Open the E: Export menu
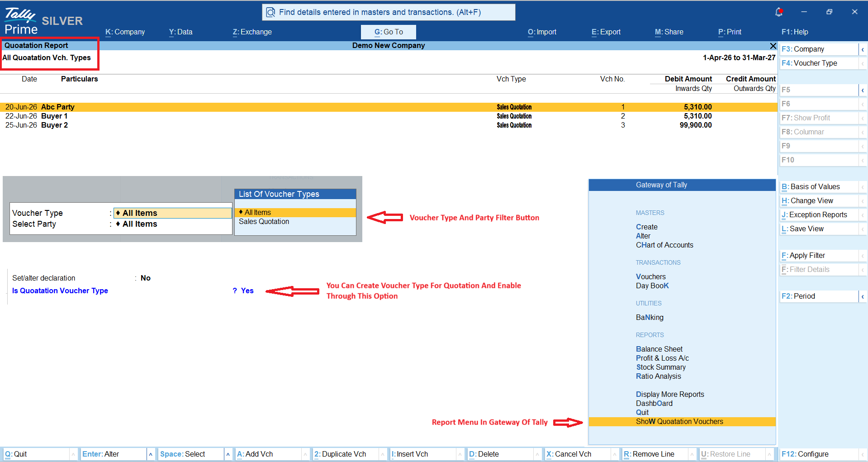868x462 pixels. [x=606, y=32]
